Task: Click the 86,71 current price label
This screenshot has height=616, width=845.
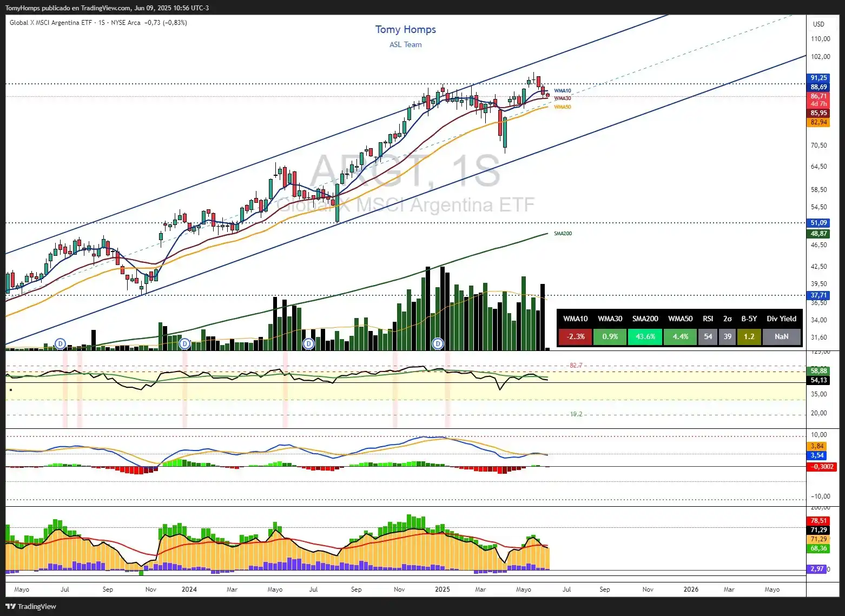Action: coord(818,96)
